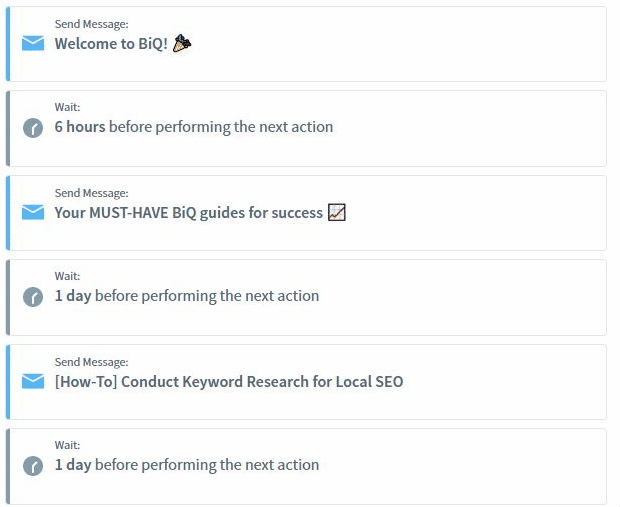Open Your MUST-HAVE BiQ guides for success message
The height and width of the screenshot is (507, 620).
coord(189,213)
